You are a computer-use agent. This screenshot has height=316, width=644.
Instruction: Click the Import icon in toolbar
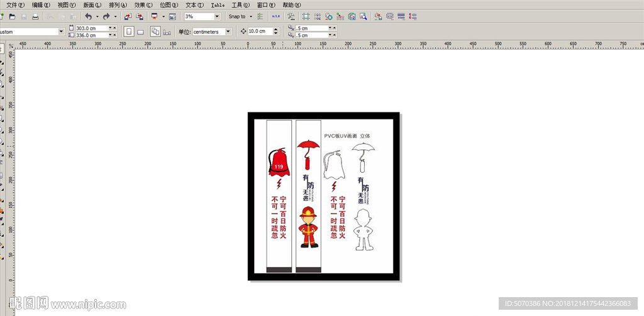pyautogui.click(x=127, y=16)
